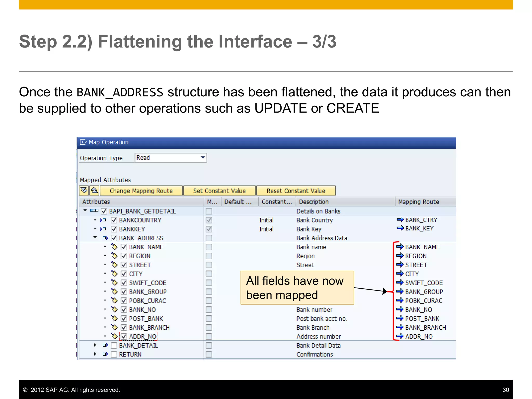The height and width of the screenshot is (399, 532).
Task: Check the RETURN attribute checkbox
Action: (x=114, y=354)
